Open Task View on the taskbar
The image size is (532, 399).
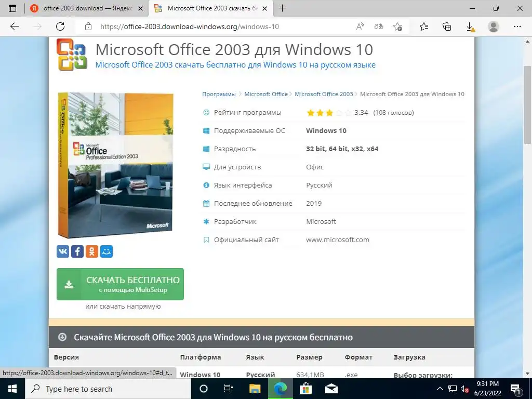[229, 389]
